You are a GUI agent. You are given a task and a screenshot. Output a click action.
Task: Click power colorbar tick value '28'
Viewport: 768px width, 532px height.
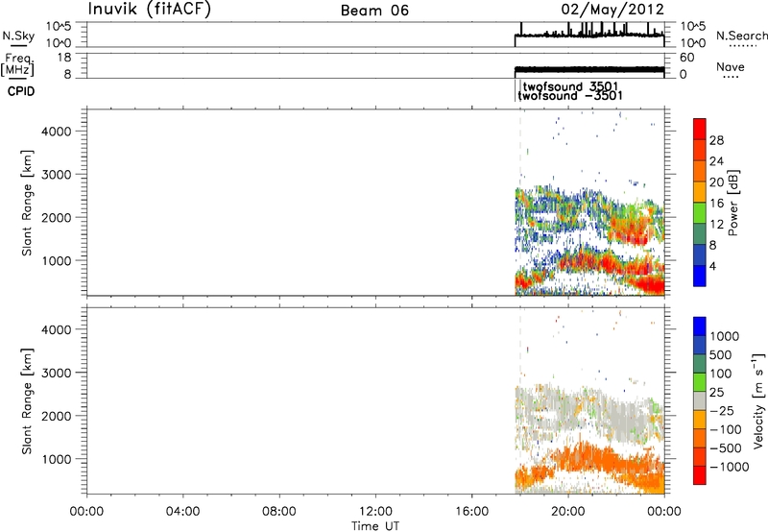716,140
